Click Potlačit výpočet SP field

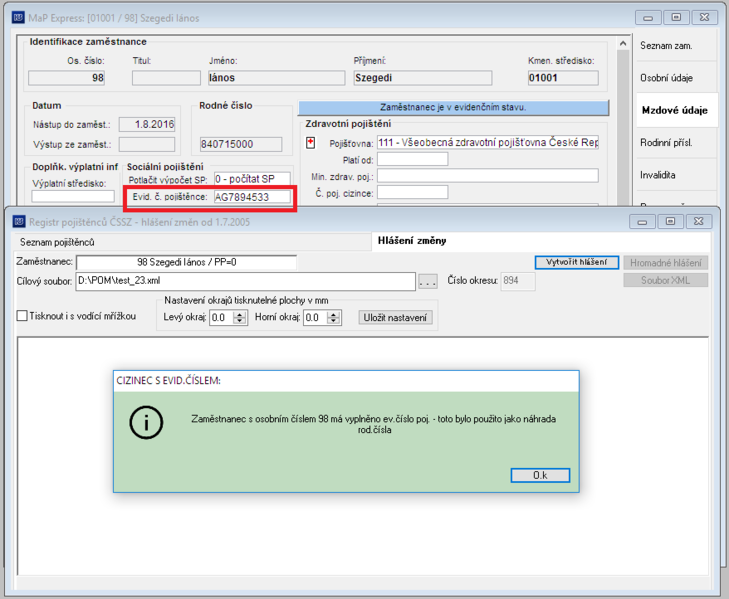click(252, 179)
